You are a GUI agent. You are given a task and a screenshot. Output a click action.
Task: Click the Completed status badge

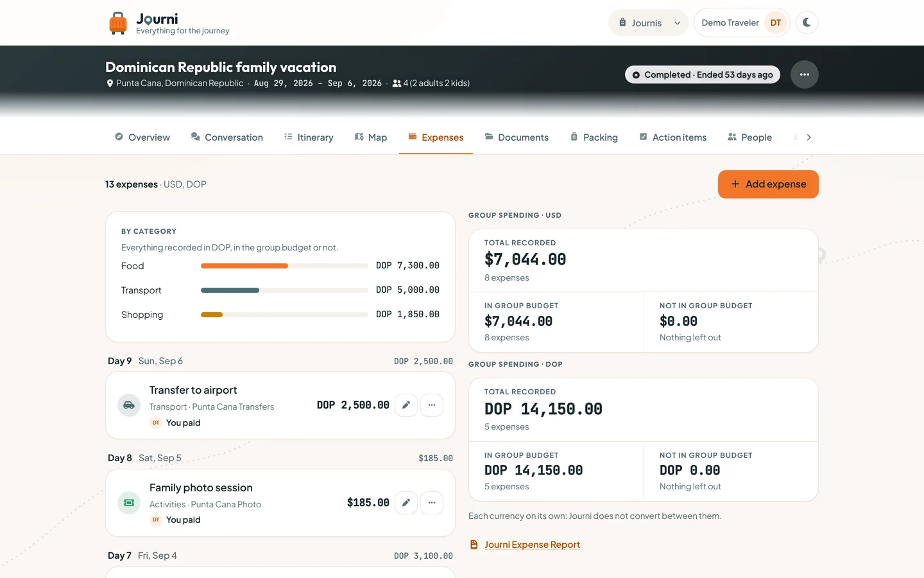703,74
